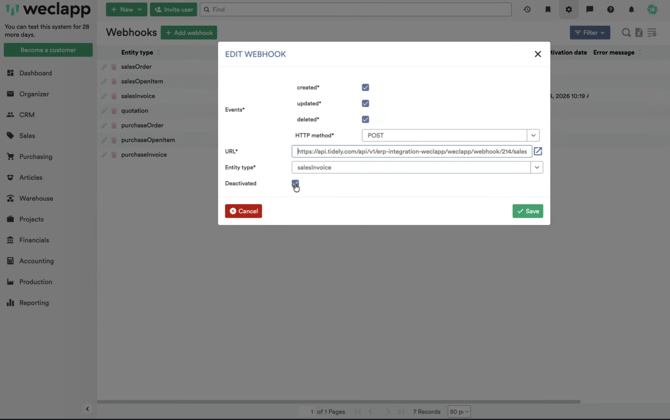
Task: Close the Edit Webhook dialog
Action: 537,54
